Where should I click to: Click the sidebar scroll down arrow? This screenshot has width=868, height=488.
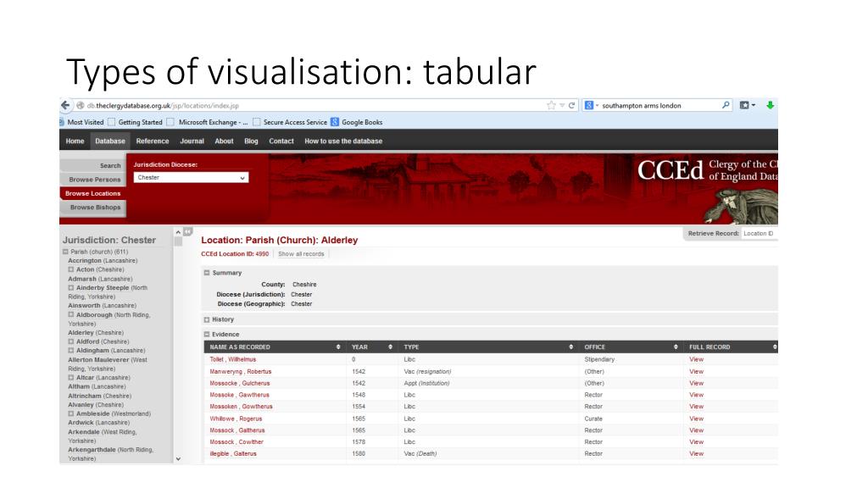tap(178, 458)
